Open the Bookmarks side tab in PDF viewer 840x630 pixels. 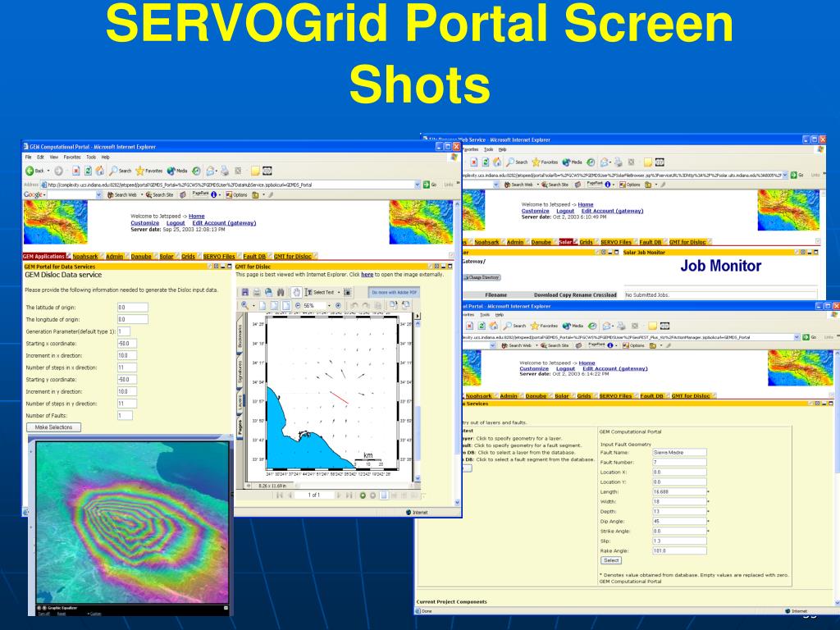240,337
